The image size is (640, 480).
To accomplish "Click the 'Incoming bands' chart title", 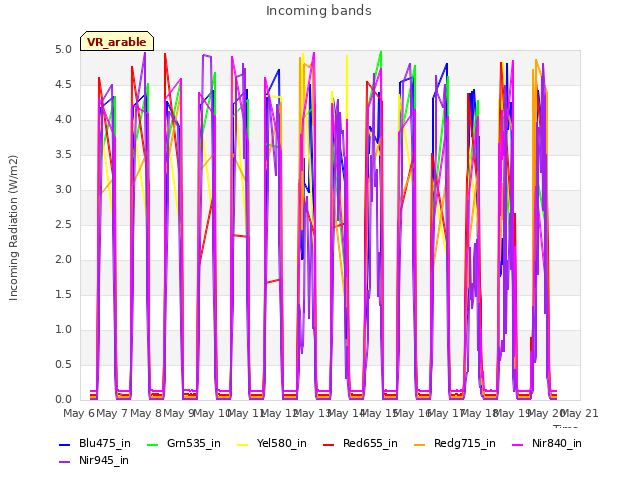I will tap(319, 11).
